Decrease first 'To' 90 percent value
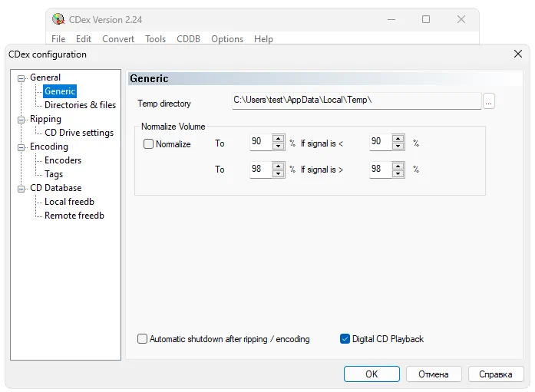 tap(279, 147)
